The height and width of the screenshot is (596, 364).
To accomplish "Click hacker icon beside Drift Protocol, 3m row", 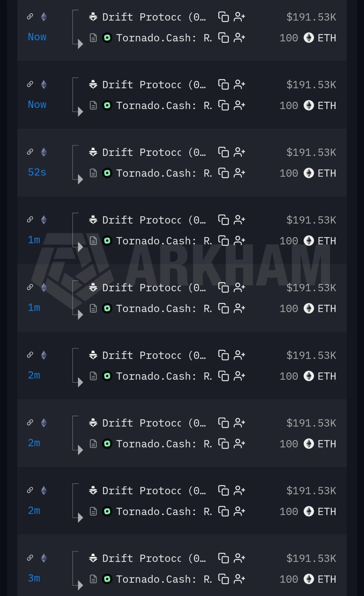I will [x=93, y=558].
